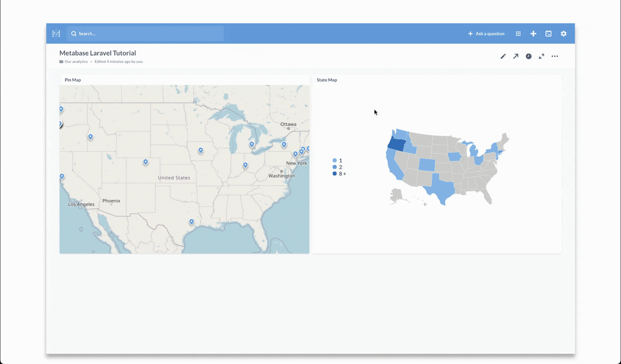Click the search bar input field
Screen dimensions: 621x364
[x=145, y=34]
